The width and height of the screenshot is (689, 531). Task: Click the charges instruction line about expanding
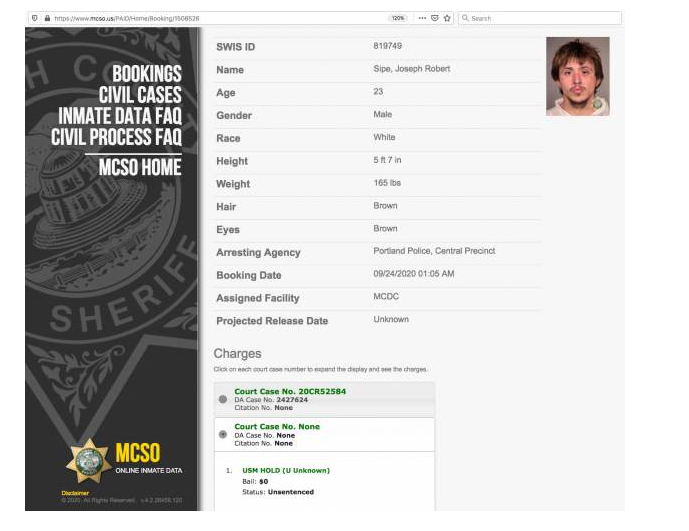(x=320, y=369)
